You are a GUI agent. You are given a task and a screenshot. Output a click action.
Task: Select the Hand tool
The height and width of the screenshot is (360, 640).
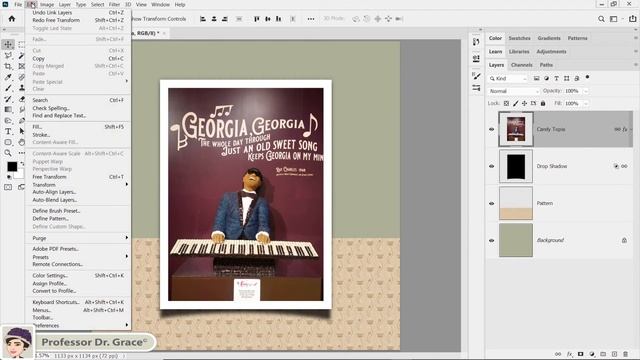point(22,142)
